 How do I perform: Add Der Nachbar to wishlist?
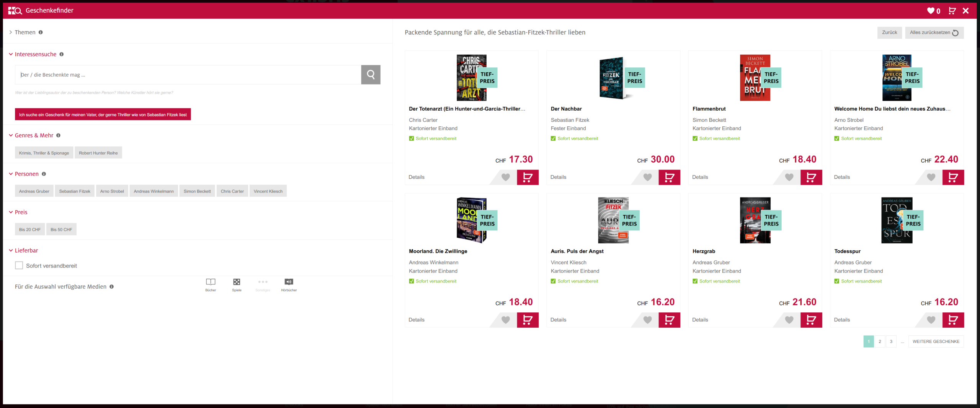pos(647,177)
